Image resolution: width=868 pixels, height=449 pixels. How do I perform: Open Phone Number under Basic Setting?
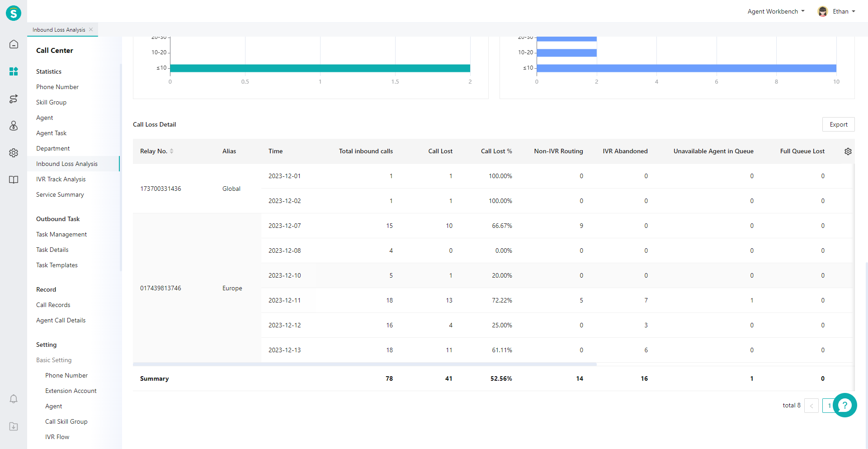tap(66, 375)
